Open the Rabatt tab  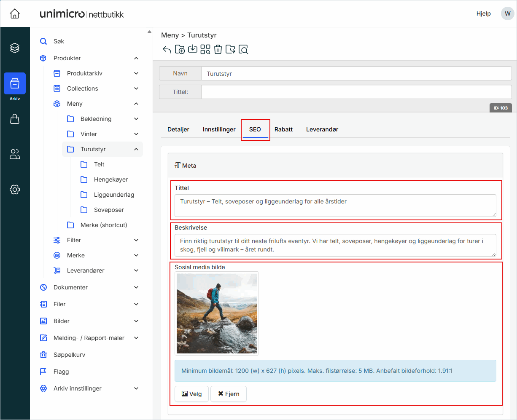tap(283, 129)
